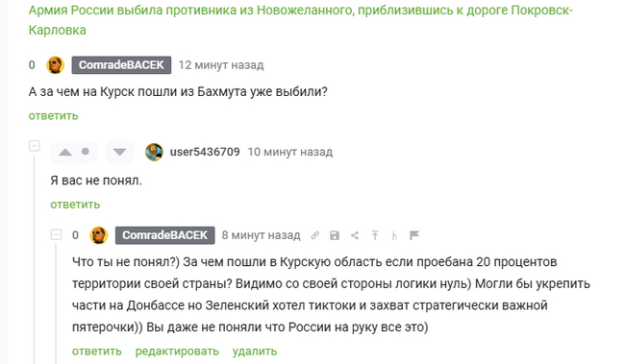
Task: Show comment branch icon beside the flag
Action: (394, 235)
